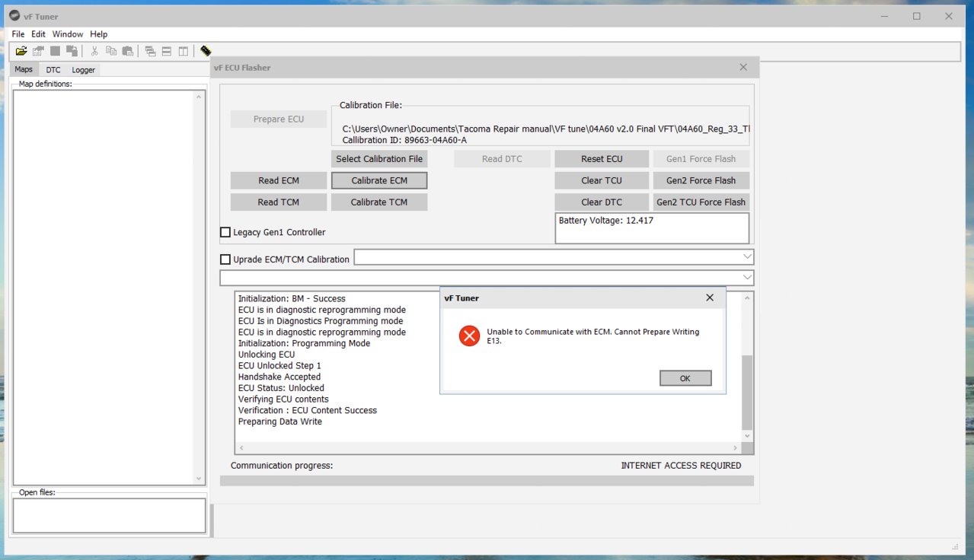Click the log scrollbar down arrow
This screenshot has height=560, width=974.
747,436
